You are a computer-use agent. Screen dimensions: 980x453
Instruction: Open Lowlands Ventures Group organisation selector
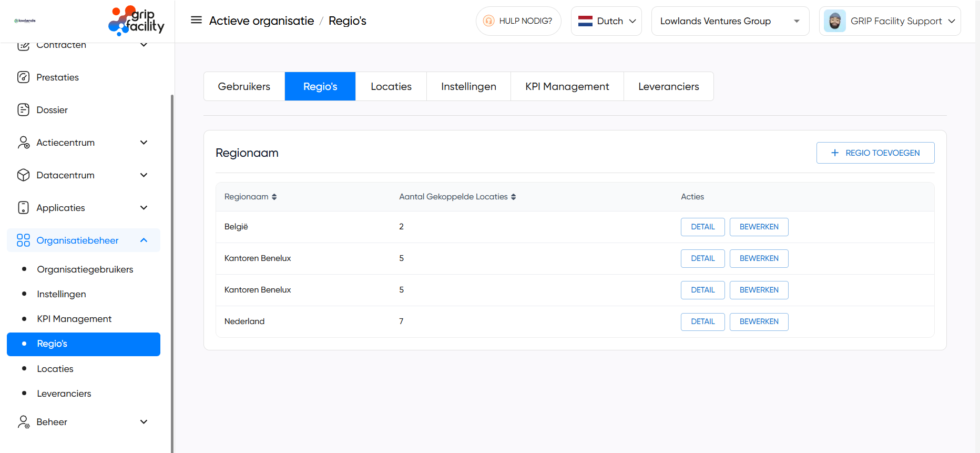point(730,21)
